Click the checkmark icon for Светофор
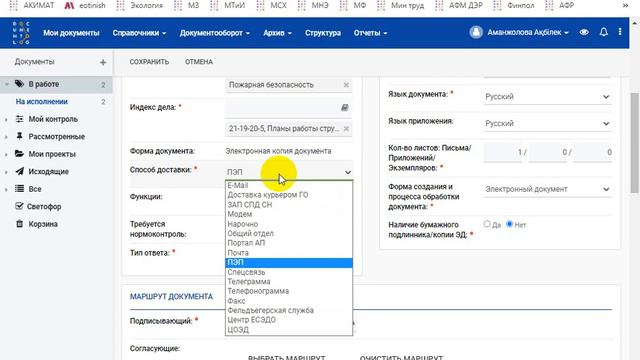The image size is (640, 360). (x=19, y=206)
